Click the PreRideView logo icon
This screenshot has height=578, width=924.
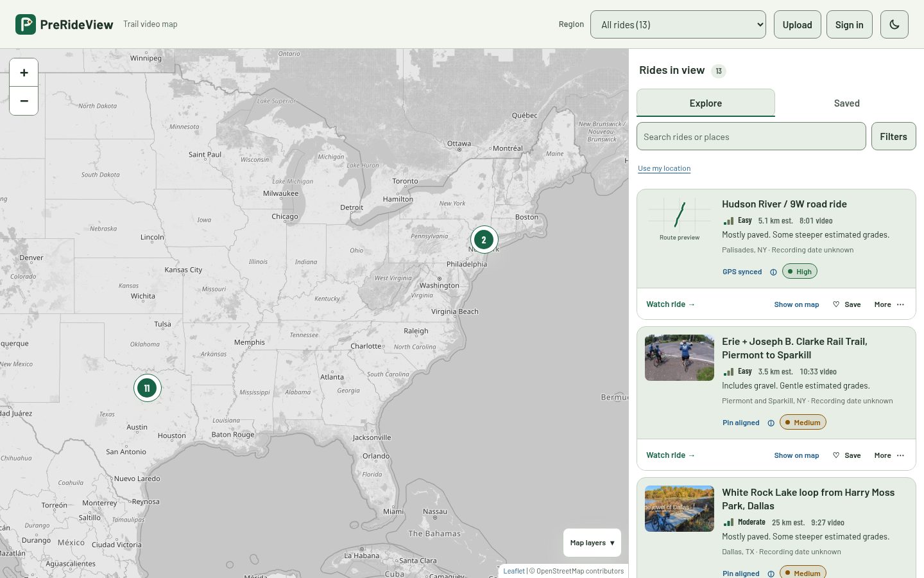point(26,24)
